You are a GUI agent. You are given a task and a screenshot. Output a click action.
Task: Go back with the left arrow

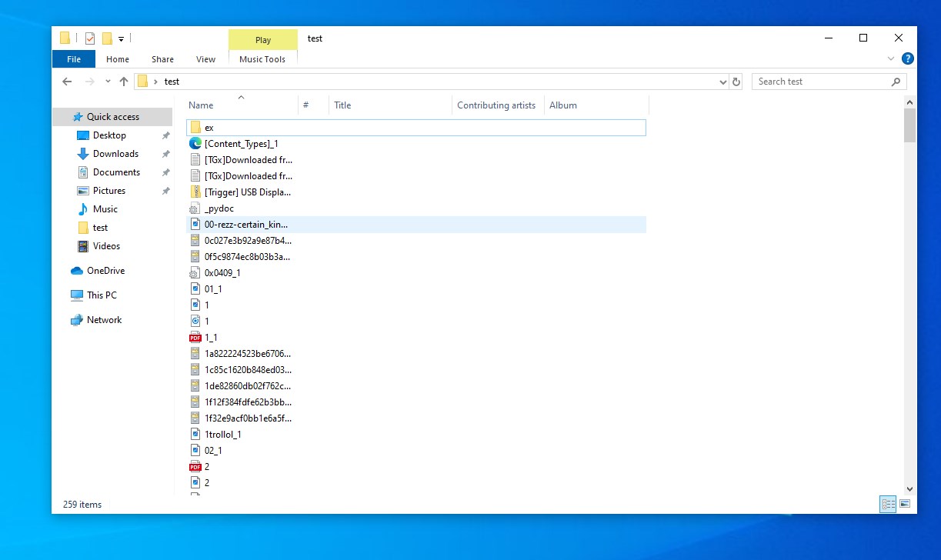67,82
